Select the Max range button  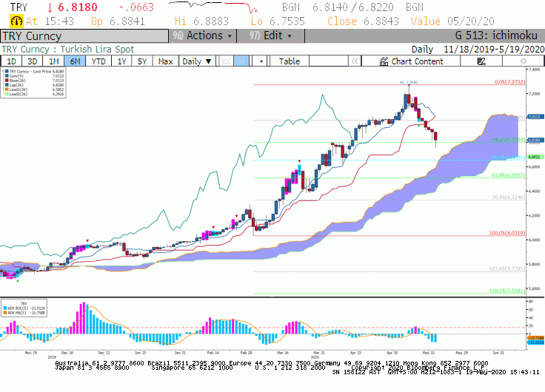[165, 61]
